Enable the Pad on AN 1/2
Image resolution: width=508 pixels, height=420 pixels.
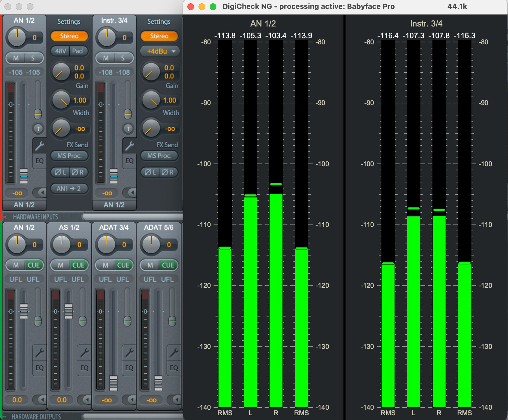click(x=78, y=51)
